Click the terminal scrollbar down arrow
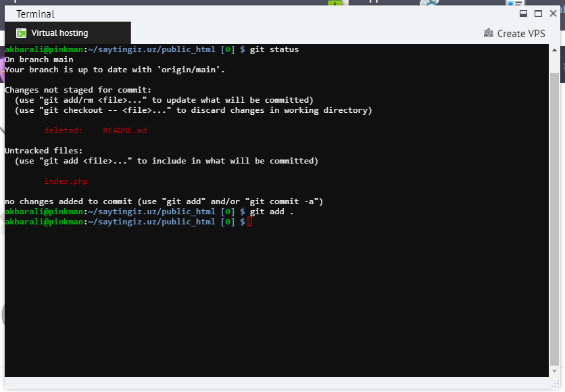565x392 pixels. [554, 371]
